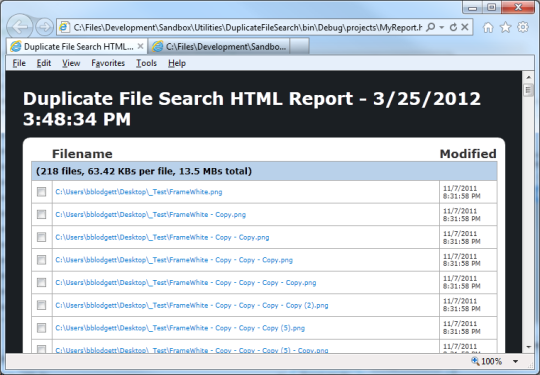Viewport: 540px width, 375px height.
Task: Stop loading with the X icon in address bar
Action: pyautogui.click(x=465, y=27)
